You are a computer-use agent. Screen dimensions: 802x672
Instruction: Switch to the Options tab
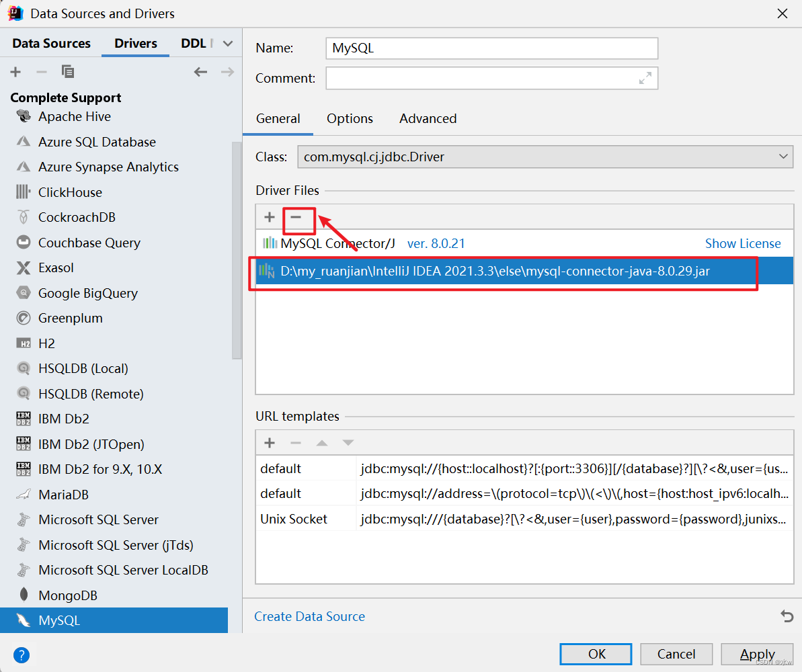point(350,118)
